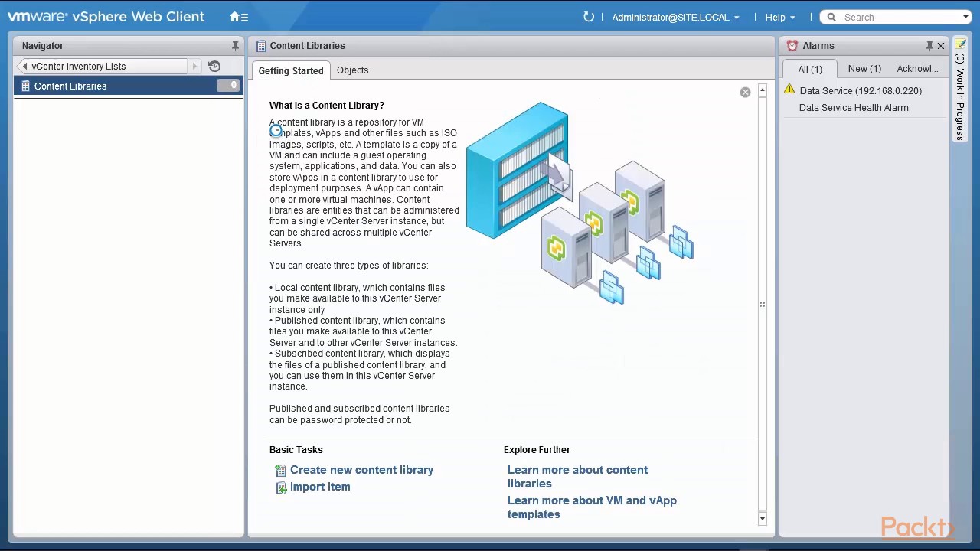
Task: Click the Explore Further heading
Action: tap(537, 450)
